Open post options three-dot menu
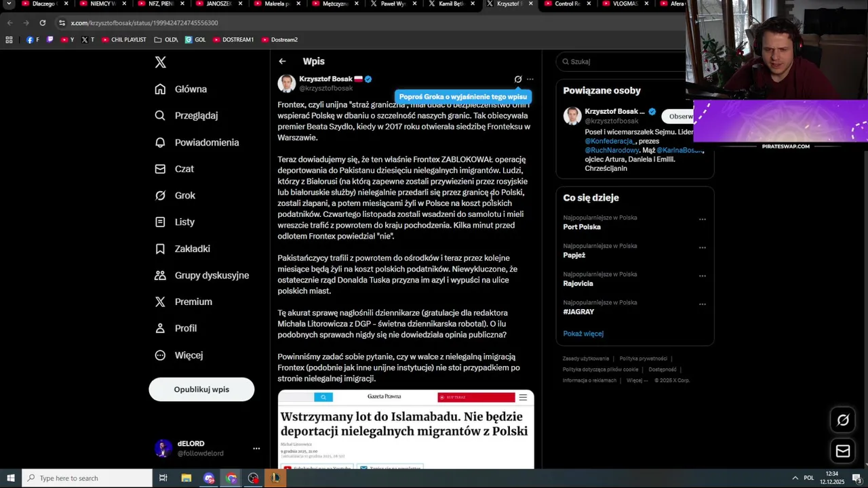Image resolution: width=868 pixels, height=488 pixels. (530, 79)
